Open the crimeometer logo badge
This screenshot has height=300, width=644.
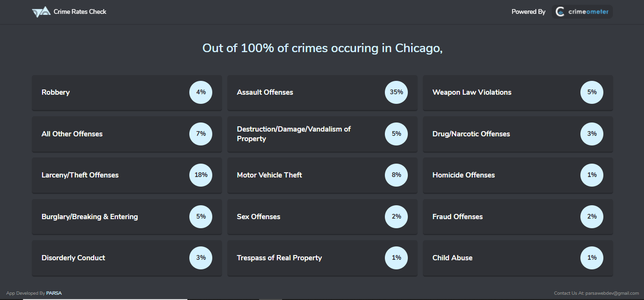(x=582, y=12)
